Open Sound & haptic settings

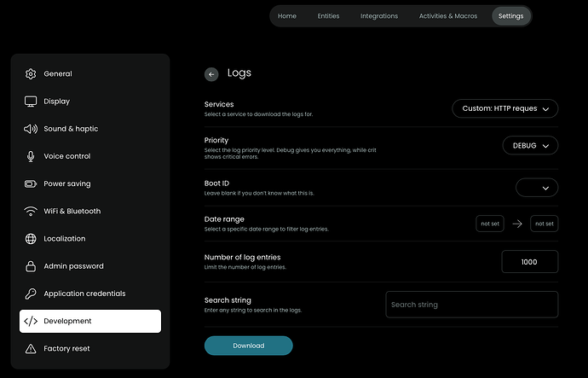[90, 129]
